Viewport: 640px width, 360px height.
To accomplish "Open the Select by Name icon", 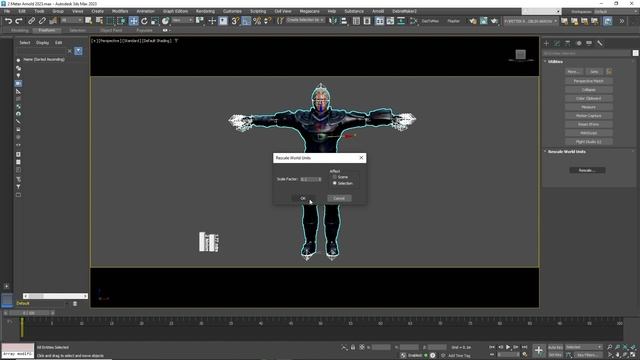I will coord(99,21).
